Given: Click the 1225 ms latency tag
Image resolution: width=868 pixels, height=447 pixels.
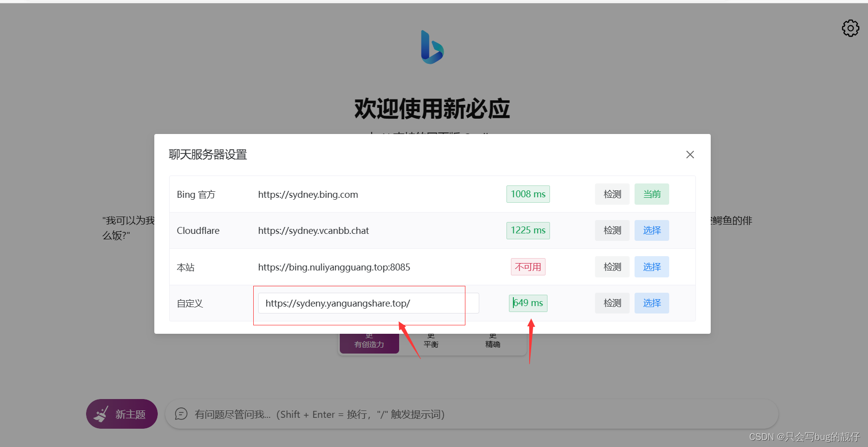Looking at the screenshot, I should (x=528, y=230).
